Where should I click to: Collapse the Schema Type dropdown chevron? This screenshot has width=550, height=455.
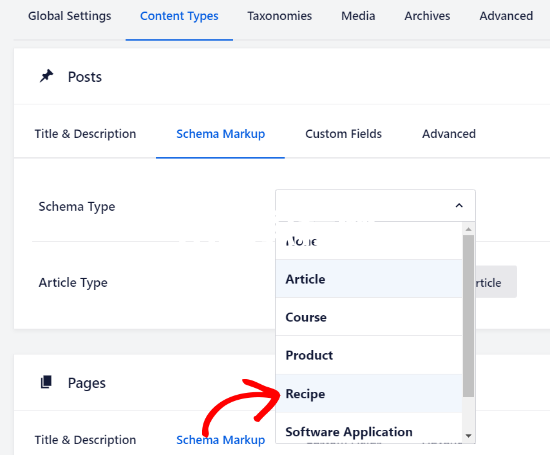(459, 206)
